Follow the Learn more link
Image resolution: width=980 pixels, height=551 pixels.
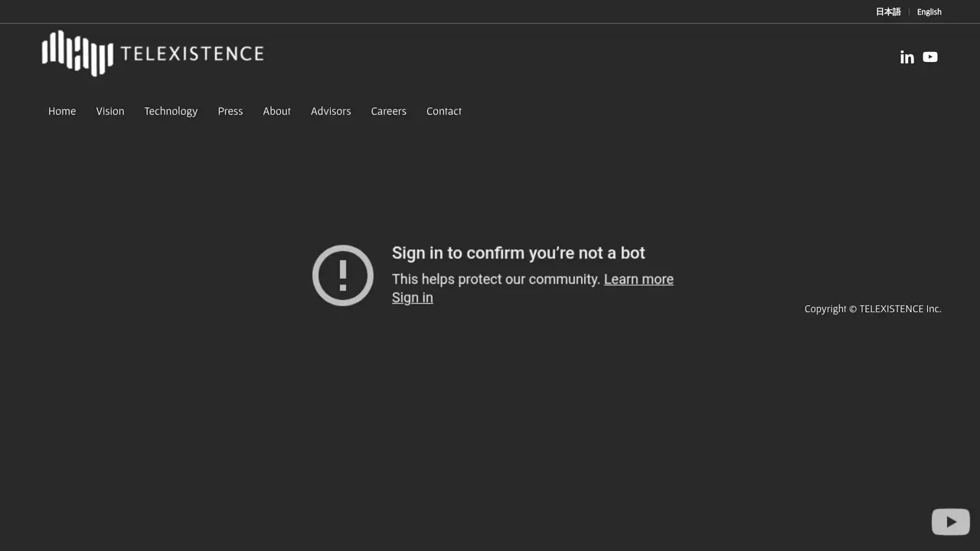tap(639, 279)
